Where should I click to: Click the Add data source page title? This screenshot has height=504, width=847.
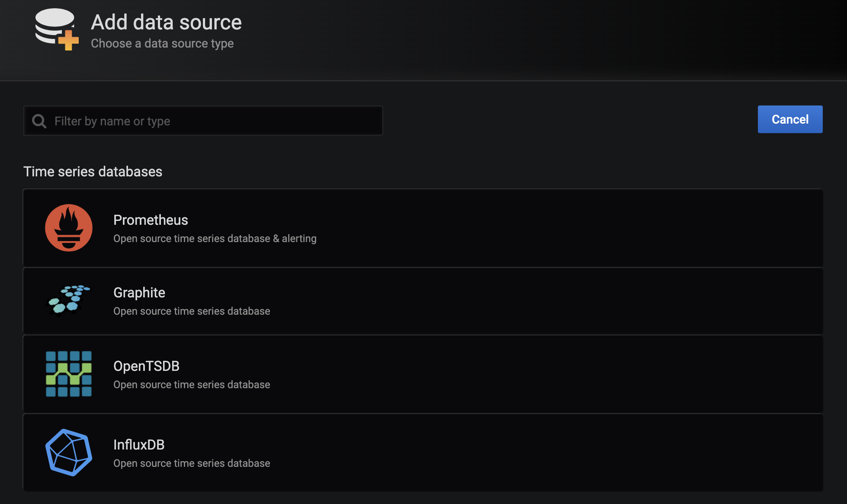coord(166,22)
